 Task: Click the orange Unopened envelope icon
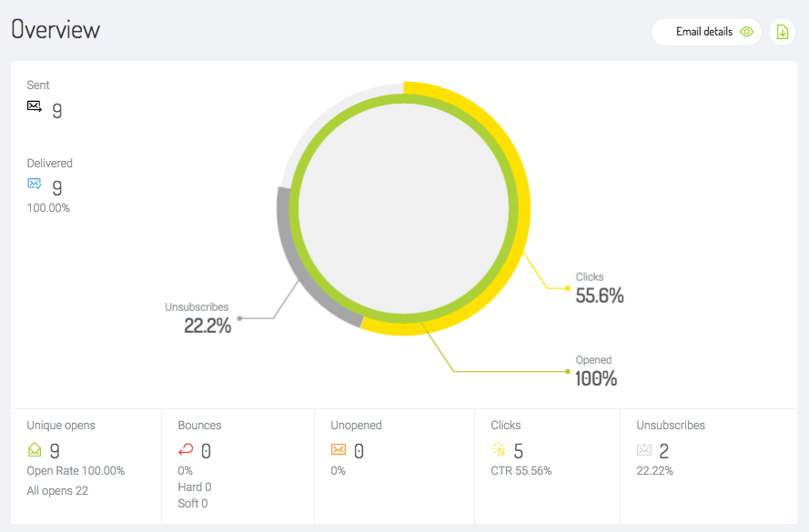click(x=339, y=450)
